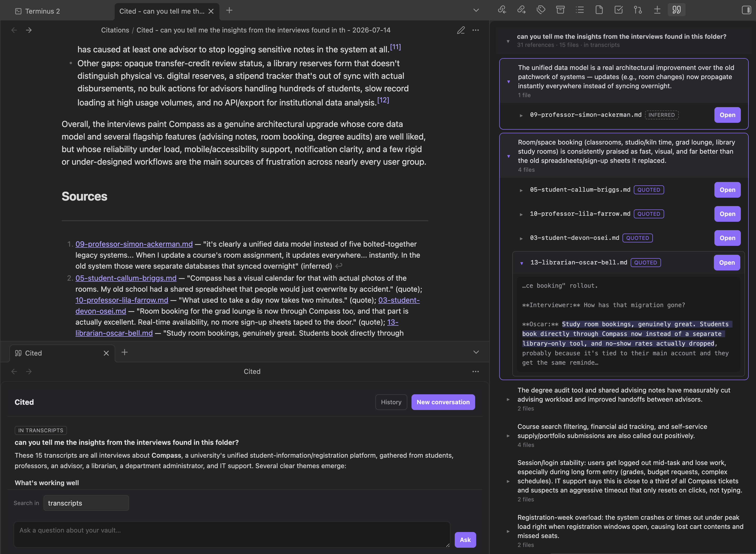Click the return arrow after source 1
Image resolution: width=756 pixels, height=554 pixels.
339,266
